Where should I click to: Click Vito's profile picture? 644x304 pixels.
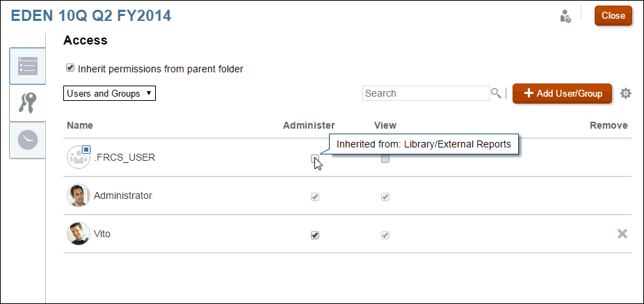79,234
